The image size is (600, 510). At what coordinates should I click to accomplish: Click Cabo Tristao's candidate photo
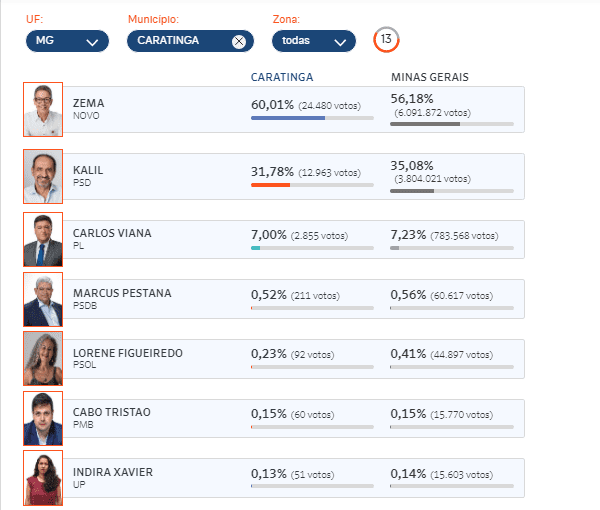click(42, 418)
